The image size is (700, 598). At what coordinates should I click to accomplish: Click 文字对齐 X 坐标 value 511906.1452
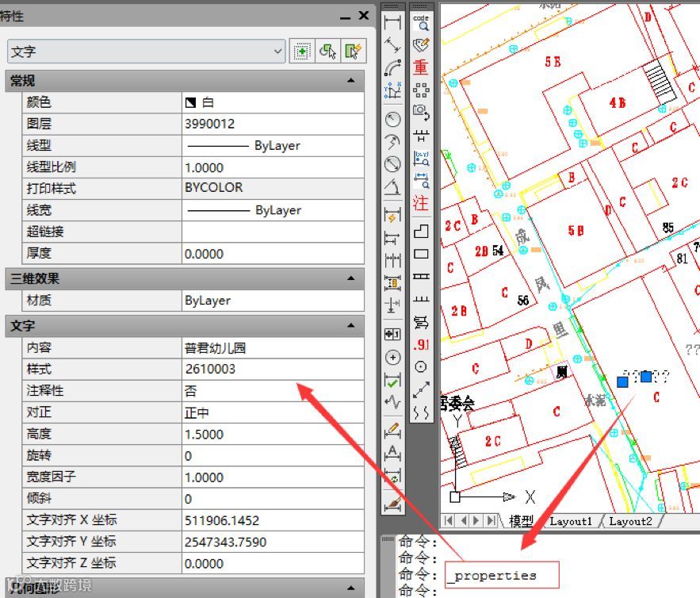pyautogui.click(x=273, y=520)
